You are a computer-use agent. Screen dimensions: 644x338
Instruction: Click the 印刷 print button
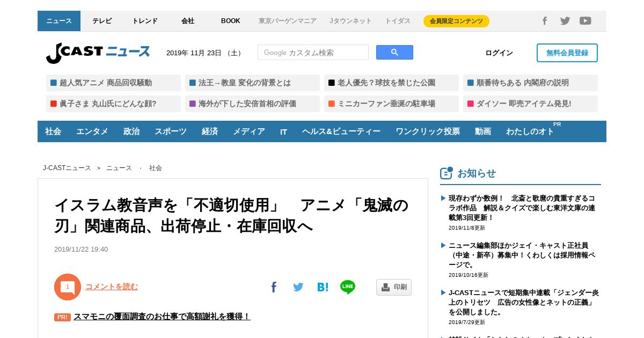[x=394, y=287]
